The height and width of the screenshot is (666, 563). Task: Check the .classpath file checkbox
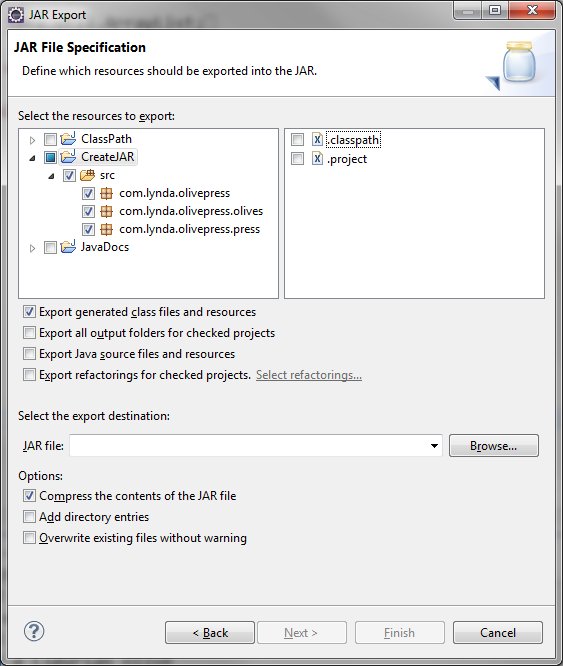[297, 139]
